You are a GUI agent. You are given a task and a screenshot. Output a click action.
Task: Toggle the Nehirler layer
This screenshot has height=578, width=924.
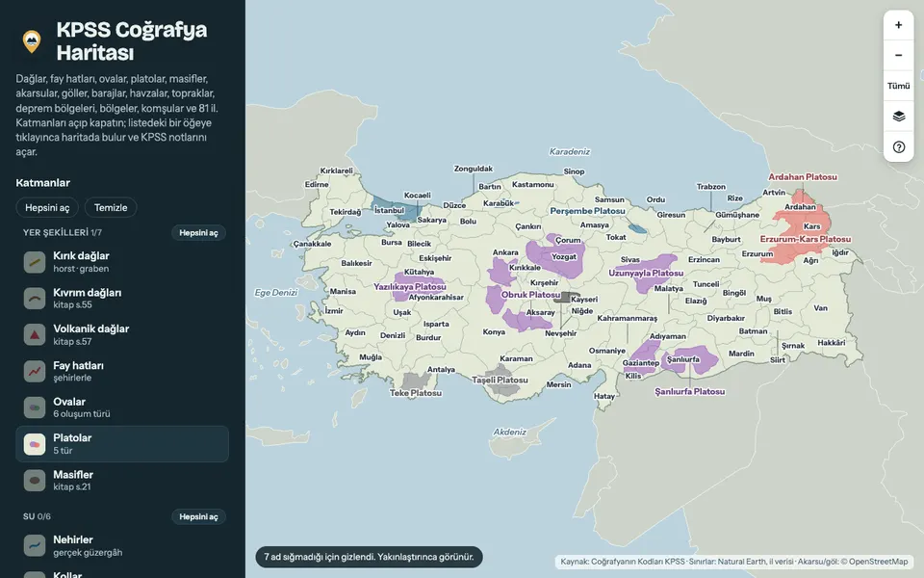(122, 545)
